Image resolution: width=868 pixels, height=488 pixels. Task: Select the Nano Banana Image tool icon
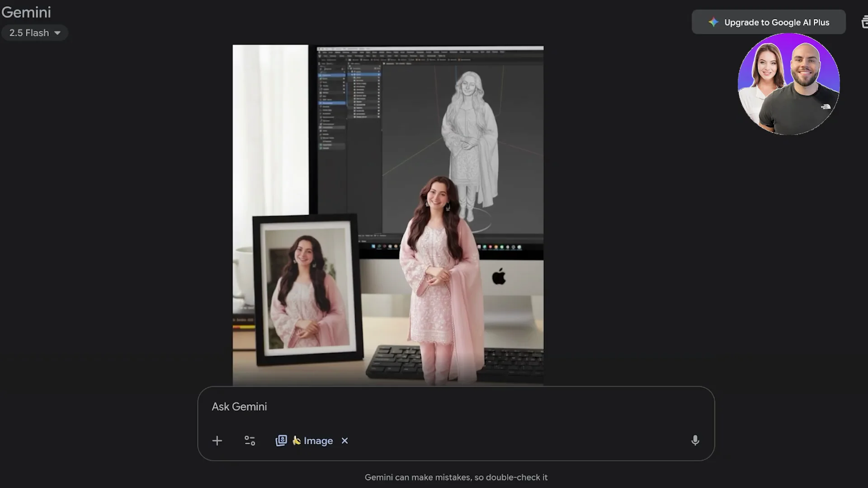point(281,441)
